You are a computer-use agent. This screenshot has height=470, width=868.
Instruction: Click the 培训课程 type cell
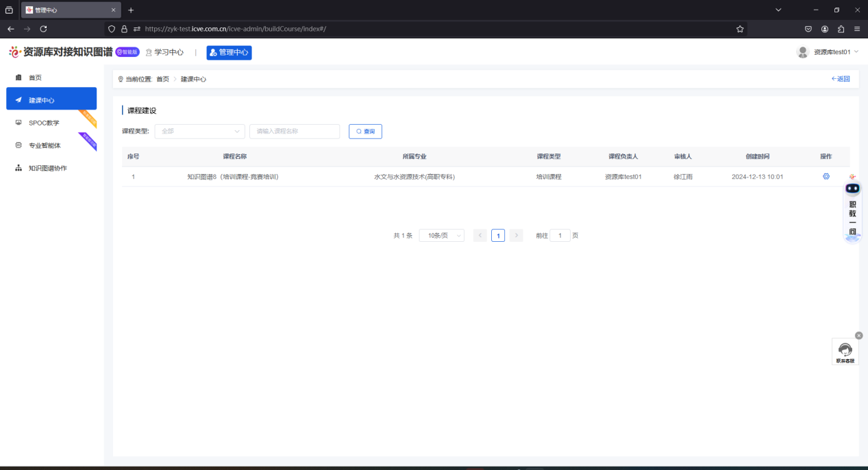549,177
